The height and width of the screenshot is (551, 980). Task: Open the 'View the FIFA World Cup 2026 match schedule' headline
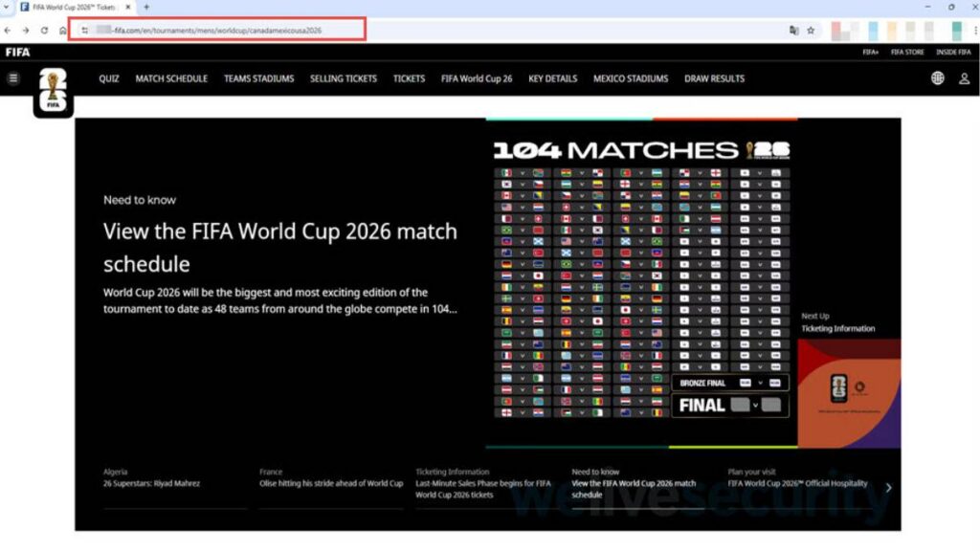[280, 248]
